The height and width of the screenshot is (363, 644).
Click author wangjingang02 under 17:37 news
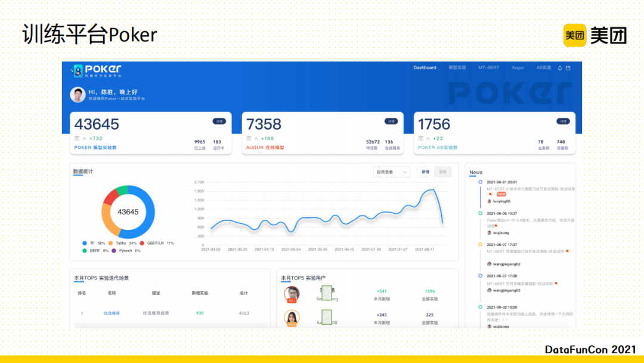[x=506, y=264]
